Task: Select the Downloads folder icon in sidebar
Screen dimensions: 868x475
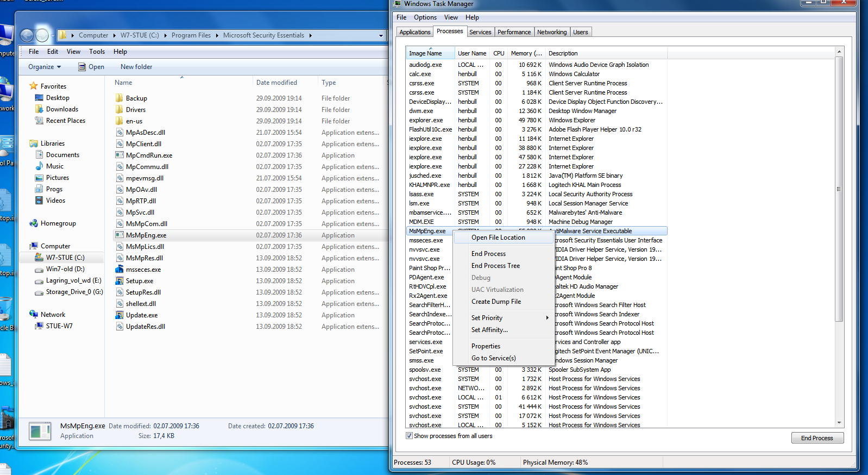Action: point(39,109)
